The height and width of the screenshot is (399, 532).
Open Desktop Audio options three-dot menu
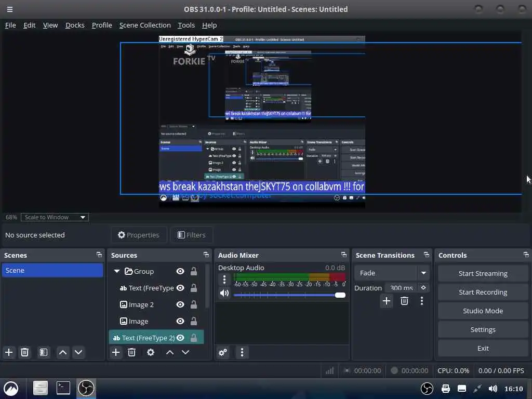tap(224, 279)
